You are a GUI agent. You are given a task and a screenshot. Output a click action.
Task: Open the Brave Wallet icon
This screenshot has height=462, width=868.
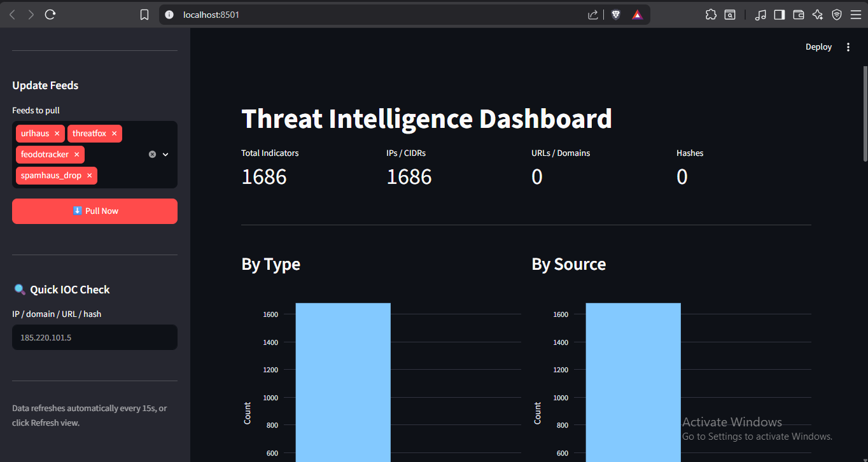pos(799,15)
